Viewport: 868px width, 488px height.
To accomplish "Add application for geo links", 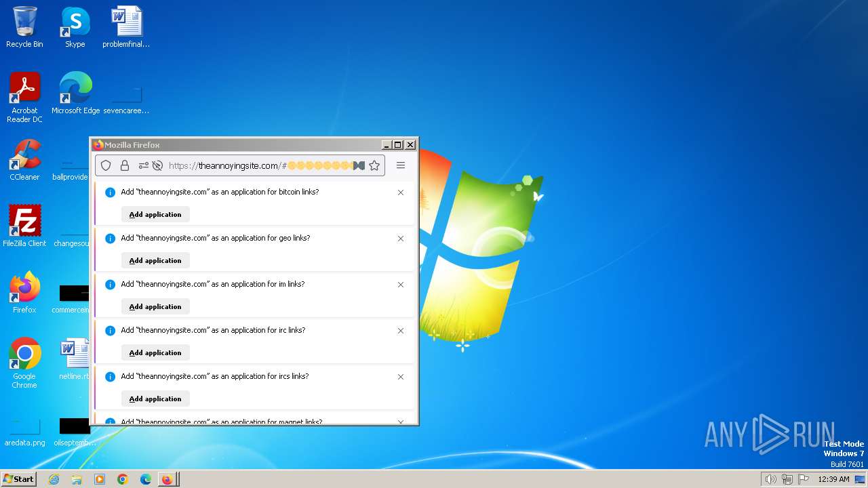I will (155, 260).
